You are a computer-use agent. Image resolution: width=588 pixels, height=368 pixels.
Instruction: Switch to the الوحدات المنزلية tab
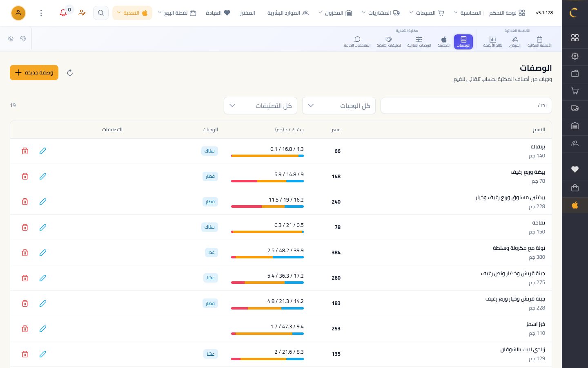pos(419,41)
